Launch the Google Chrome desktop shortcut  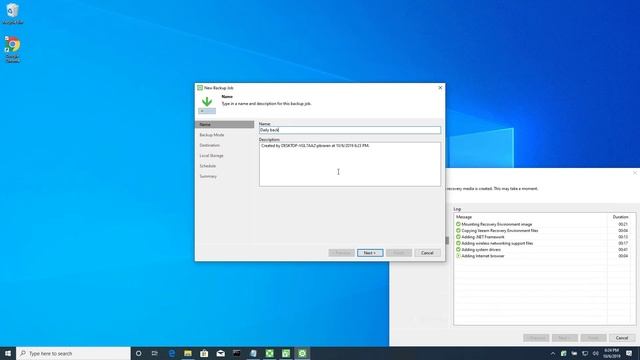13,49
